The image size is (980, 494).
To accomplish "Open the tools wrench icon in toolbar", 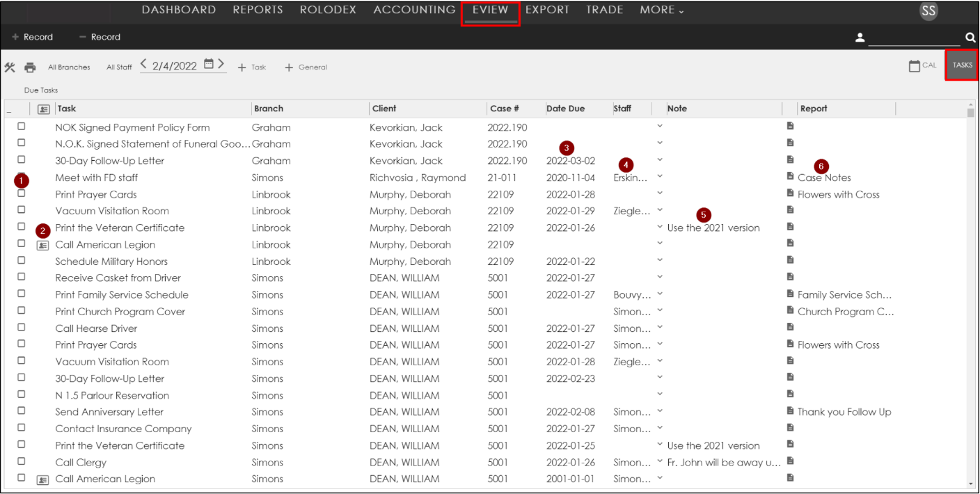I will [10, 67].
